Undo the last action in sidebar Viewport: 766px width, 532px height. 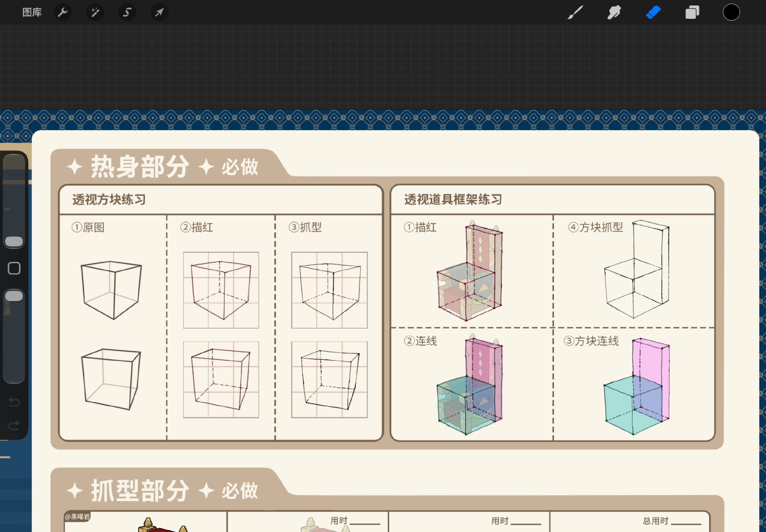click(x=14, y=402)
